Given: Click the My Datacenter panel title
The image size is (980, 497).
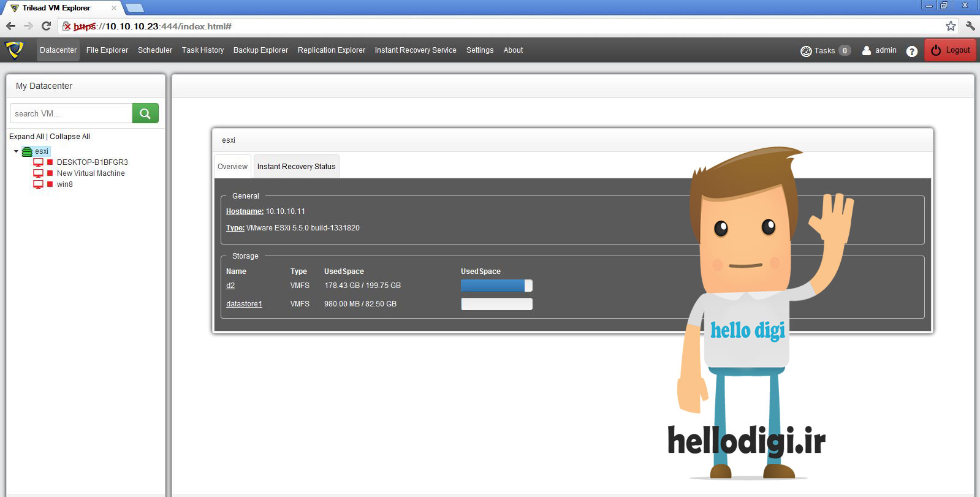Looking at the screenshot, I should click(x=44, y=86).
